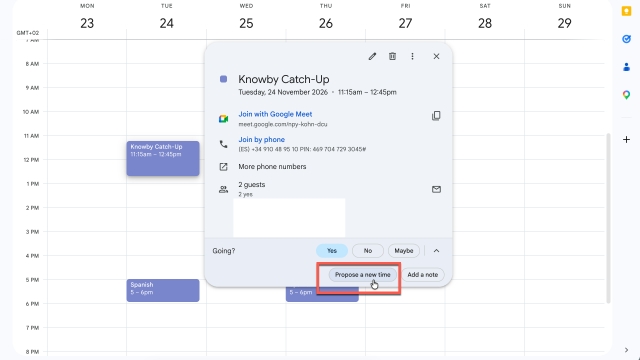Click the Knowby Catch-Up popup title
The height and width of the screenshot is (360, 640).
coord(284,79)
